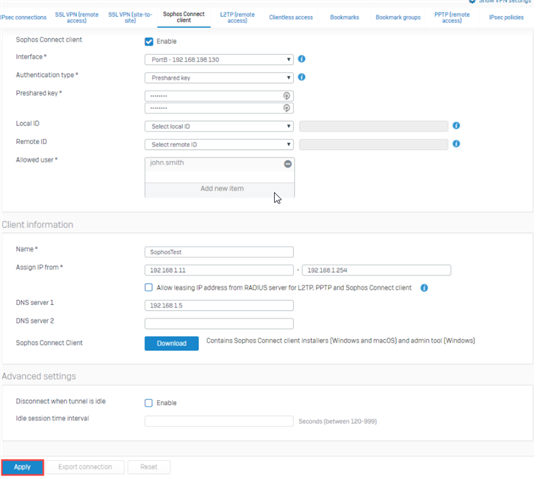Switch to Bookmarks tab

344,17
